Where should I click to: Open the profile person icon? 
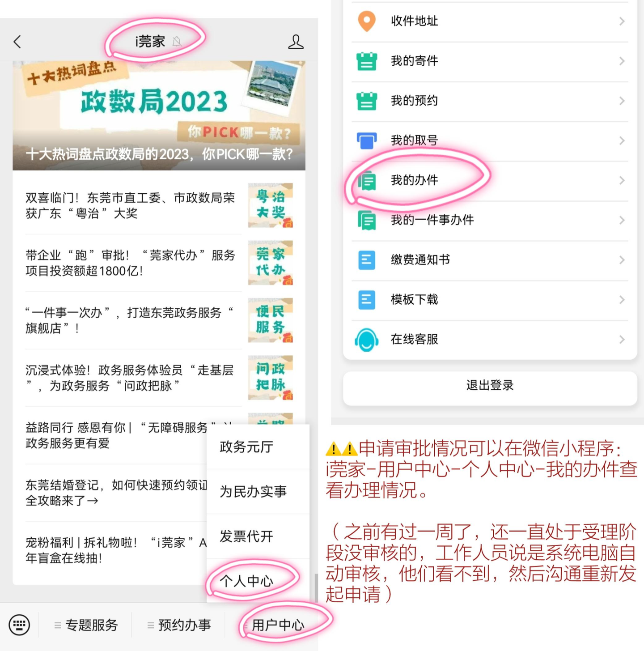(296, 42)
